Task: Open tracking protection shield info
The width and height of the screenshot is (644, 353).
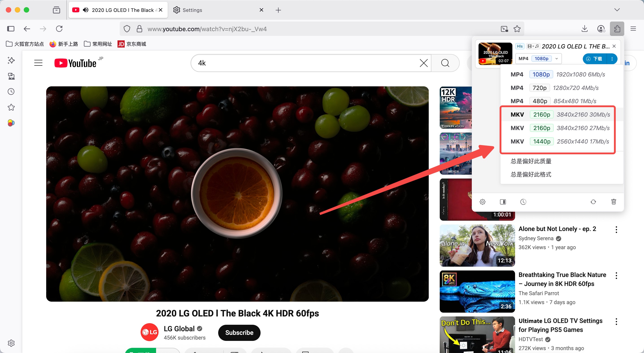Action: [127, 29]
